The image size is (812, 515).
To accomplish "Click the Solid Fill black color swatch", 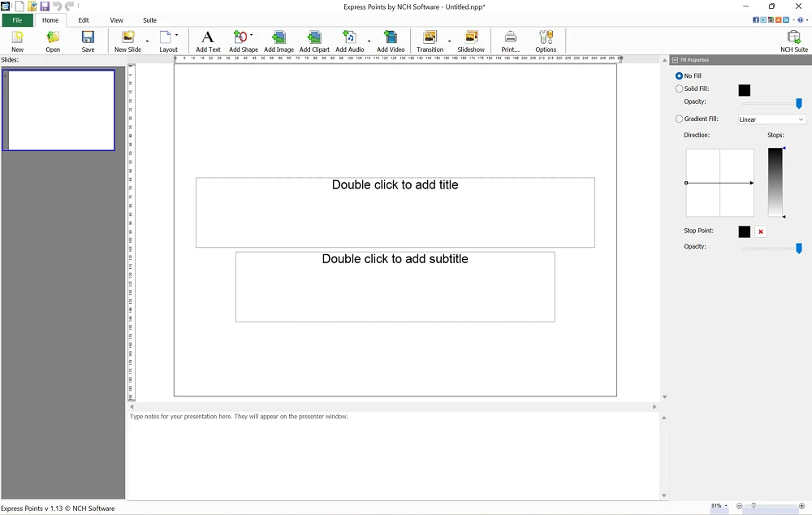I will (744, 90).
